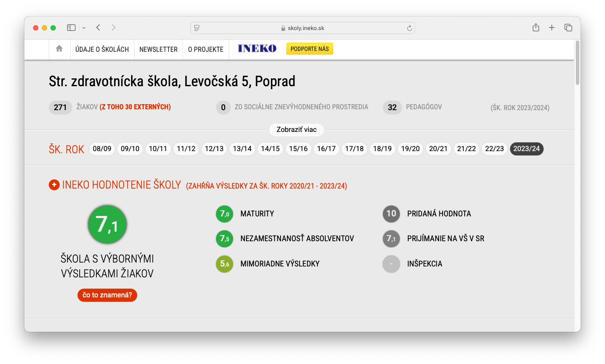Select the 7,5 unemployment score circle
This screenshot has width=605, height=364.
tap(224, 239)
